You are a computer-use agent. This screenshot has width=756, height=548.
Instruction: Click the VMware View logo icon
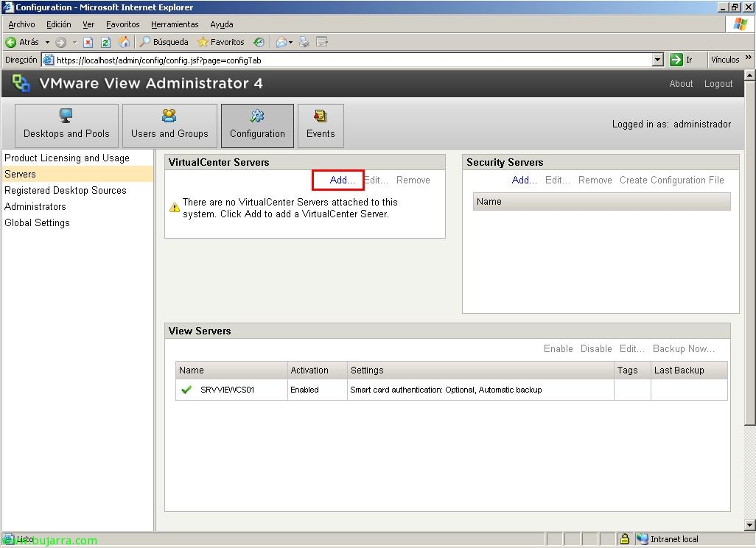tap(21, 83)
